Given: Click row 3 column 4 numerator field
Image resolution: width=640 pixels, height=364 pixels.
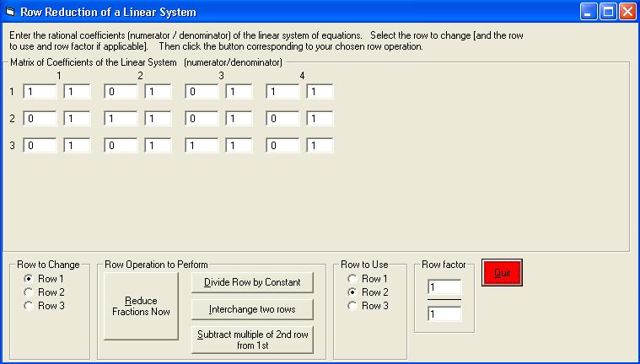Looking at the screenshot, I should pyautogui.click(x=282, y=146).
